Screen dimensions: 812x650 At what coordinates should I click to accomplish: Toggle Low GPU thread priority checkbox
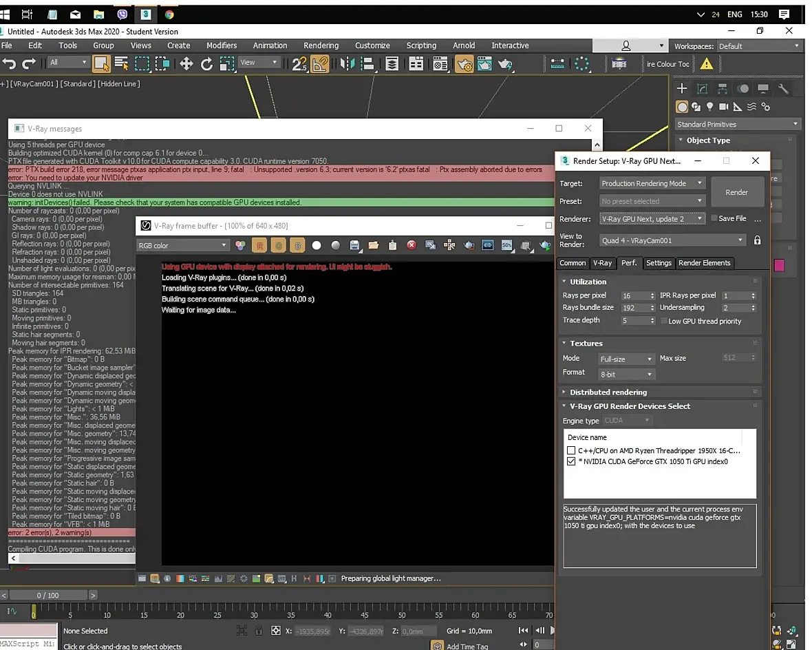click(664, 321)
